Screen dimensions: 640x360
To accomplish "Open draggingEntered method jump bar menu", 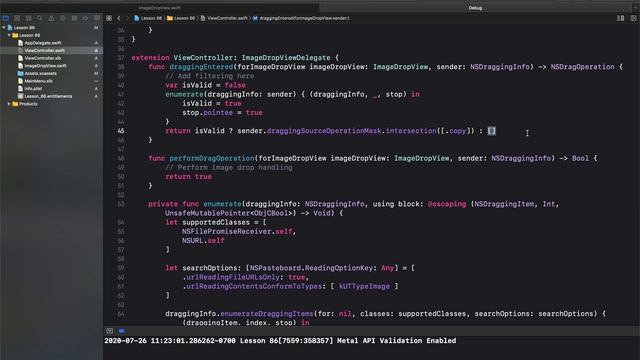I will [x=301, y=18].
